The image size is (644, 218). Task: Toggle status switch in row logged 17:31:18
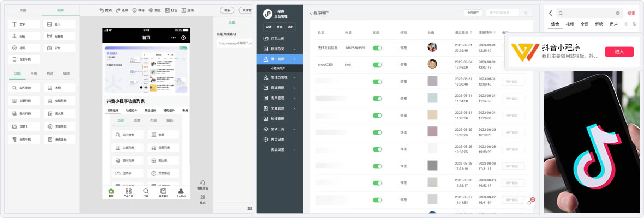click(x=377, y=166)
